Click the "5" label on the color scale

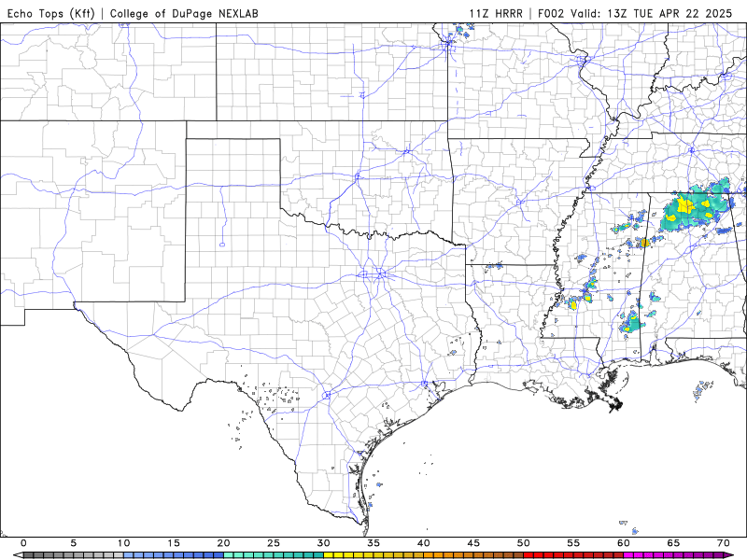(74, 543)
